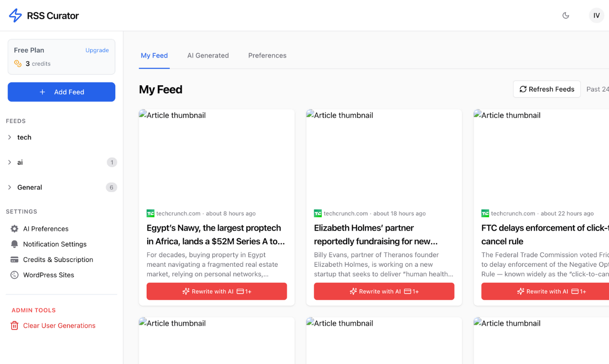Rewrite Elizabeth Holmes article with AI
609x364 pixels.
coord(384,291)
